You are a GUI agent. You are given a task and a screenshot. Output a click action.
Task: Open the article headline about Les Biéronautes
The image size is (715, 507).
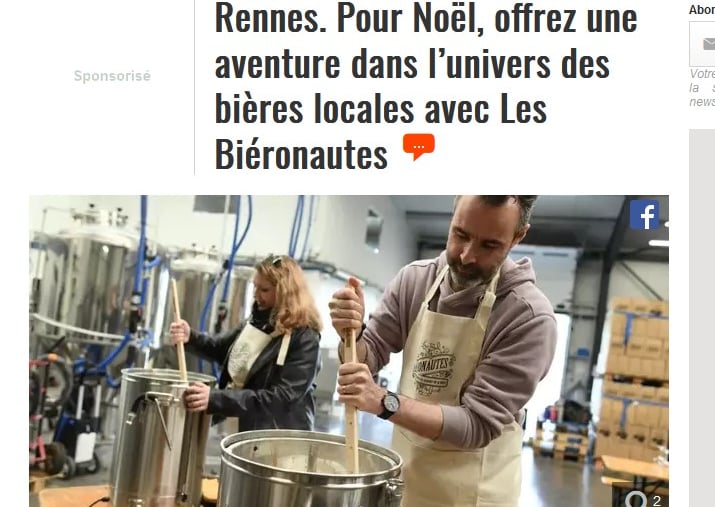[425, 86]
